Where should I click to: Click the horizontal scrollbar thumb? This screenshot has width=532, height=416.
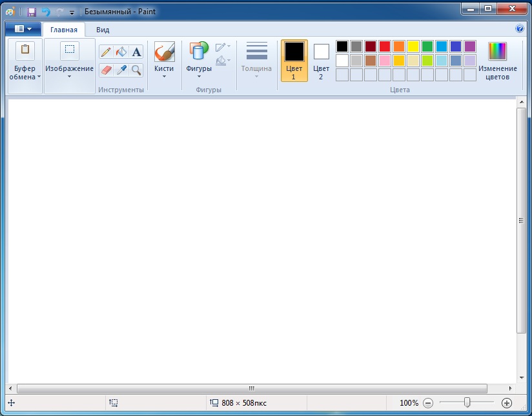[252, 388]
